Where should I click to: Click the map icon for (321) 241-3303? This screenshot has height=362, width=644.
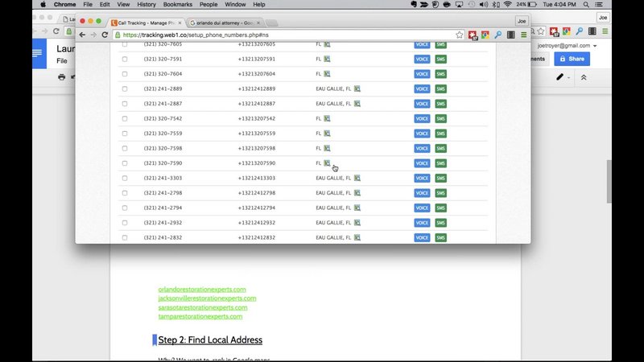[357, 178]
